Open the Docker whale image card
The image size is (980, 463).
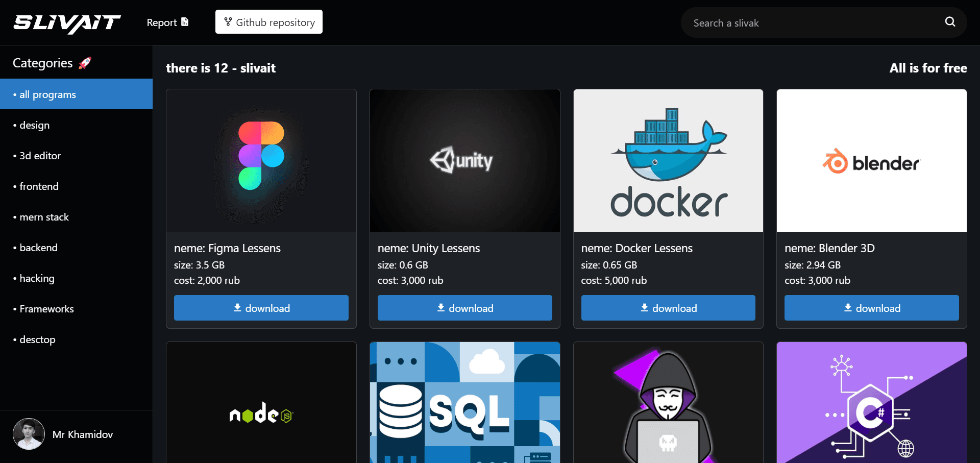(668, 160)
